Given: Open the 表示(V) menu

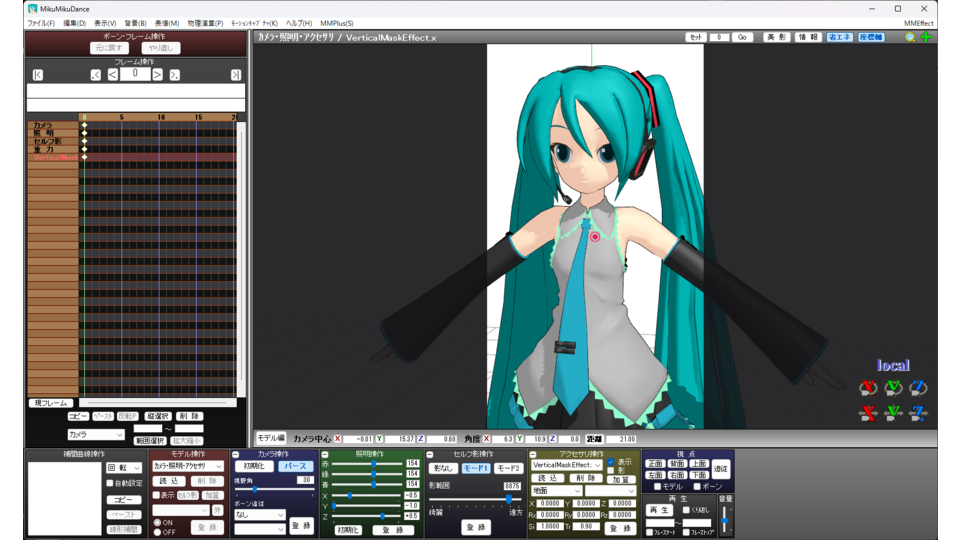Looking at the screenshot, I should pyautogui.click(x=105, y=23).
